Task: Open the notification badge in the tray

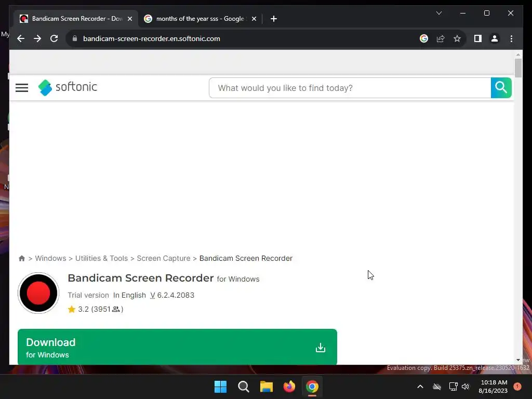Action: click(x=517, y=387)
